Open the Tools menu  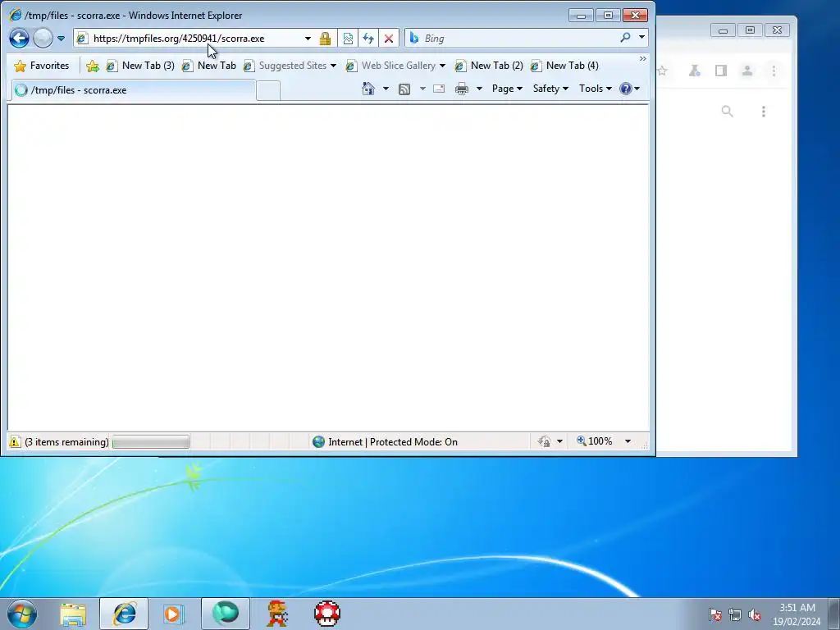click(596, 89)
